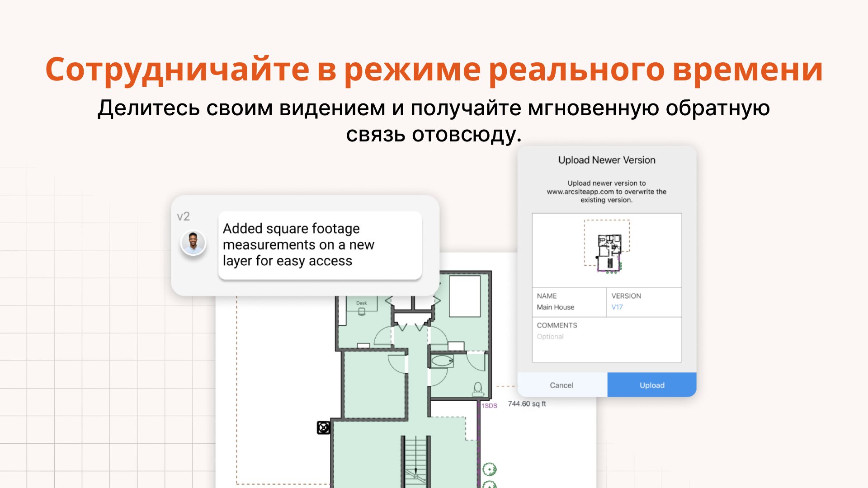The image size is (868, 488).
Task: Select the square footage comment bubble
Action: click(320, 245)
